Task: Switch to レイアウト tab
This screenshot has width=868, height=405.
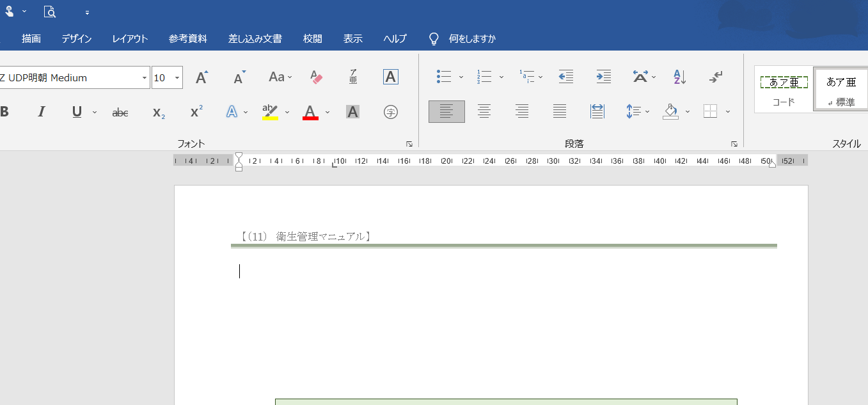Action: tap(130, 38)
